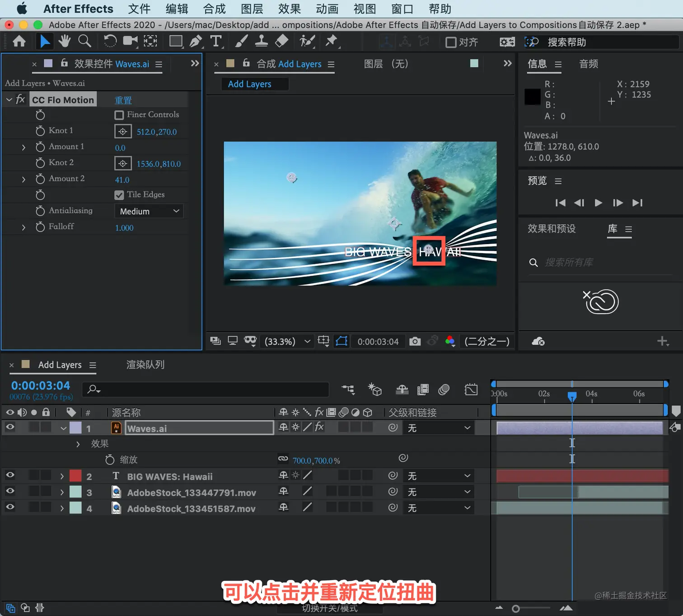Open the 效果 menu in menu bar
683x616 pixels.
pyautogui.click(x=289, y=9)
